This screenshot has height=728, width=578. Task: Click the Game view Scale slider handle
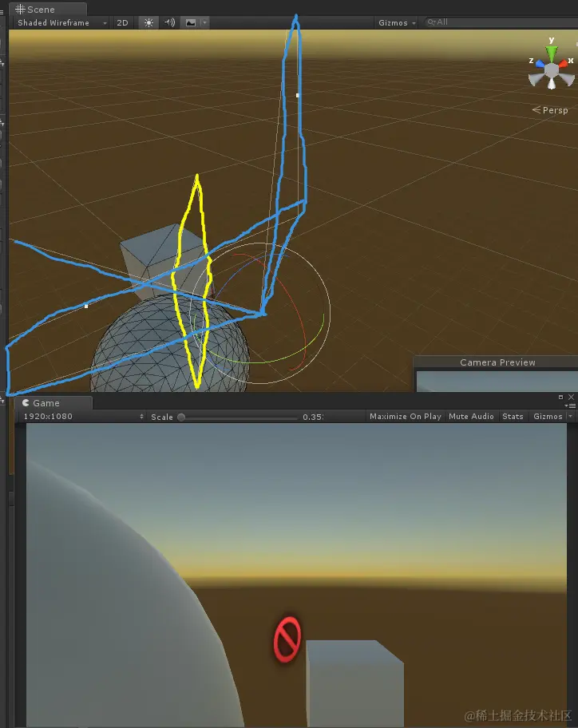coord(181,417)
